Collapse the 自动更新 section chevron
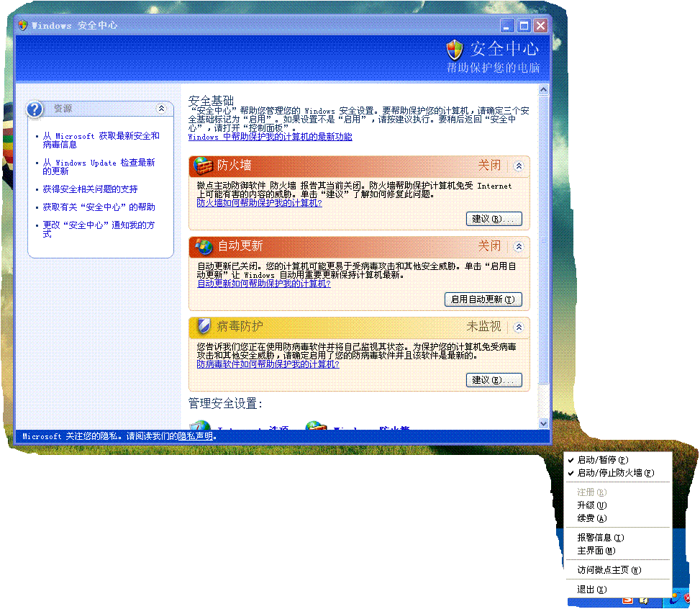 [519, 246]
